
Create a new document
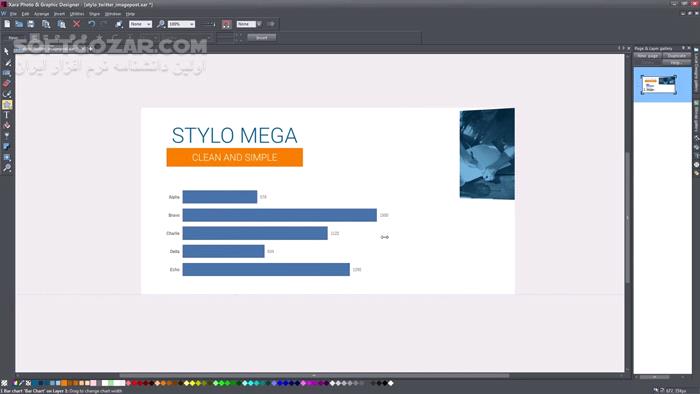click(x=7, y=24)
